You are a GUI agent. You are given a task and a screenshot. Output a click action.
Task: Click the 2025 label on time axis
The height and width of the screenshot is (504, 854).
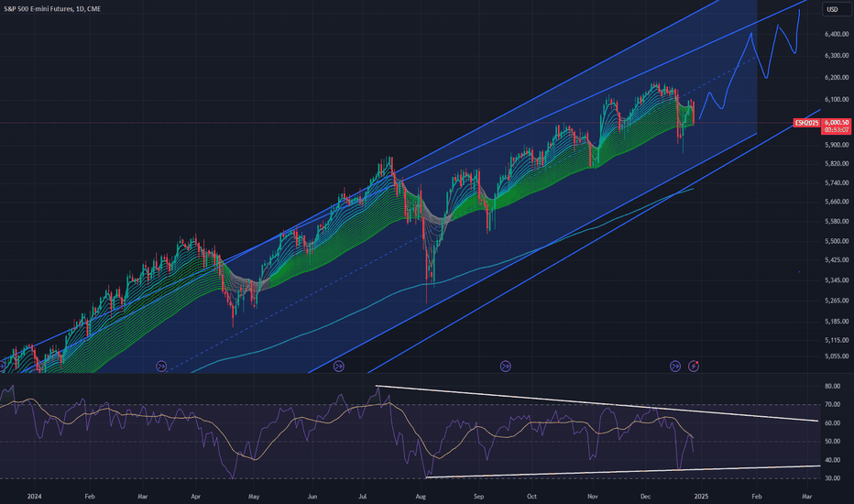point(701,497)
